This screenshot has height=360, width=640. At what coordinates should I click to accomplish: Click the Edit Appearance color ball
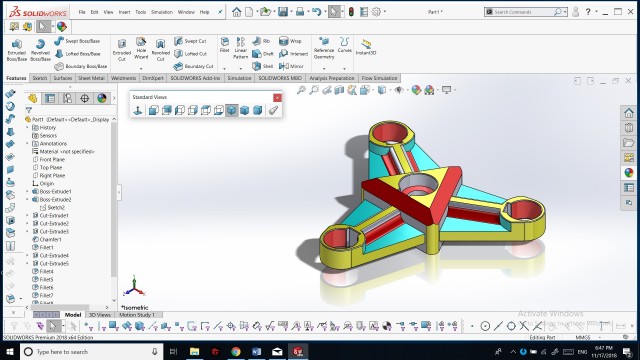pos(416,90)
